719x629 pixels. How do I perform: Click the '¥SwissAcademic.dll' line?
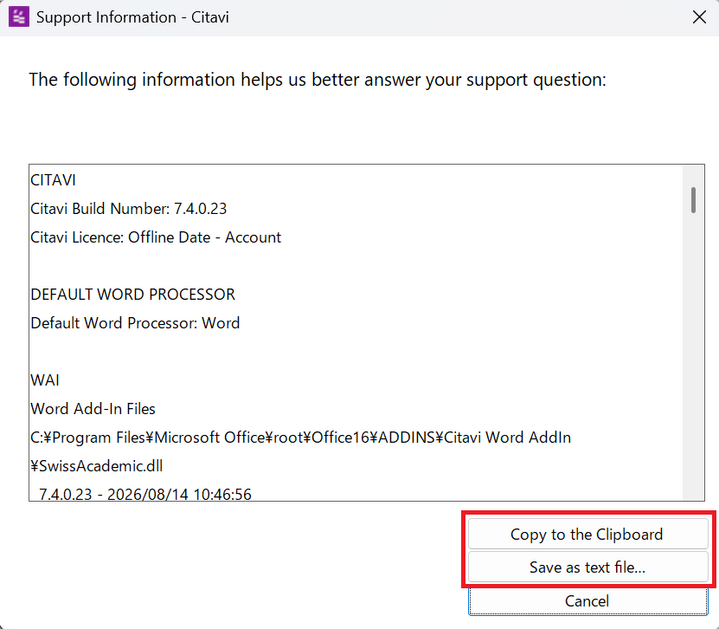[96, 466]
